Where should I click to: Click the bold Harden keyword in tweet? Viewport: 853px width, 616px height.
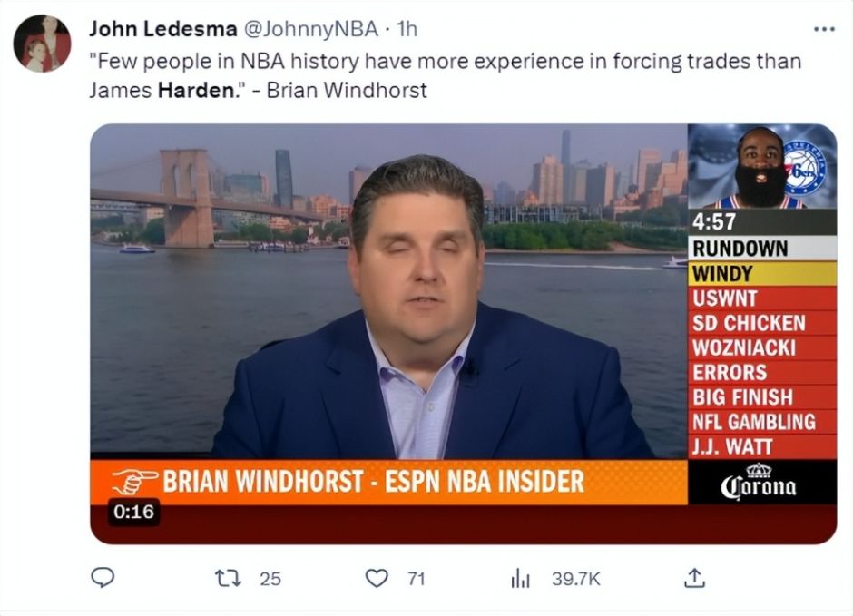[x=196, y=90]
